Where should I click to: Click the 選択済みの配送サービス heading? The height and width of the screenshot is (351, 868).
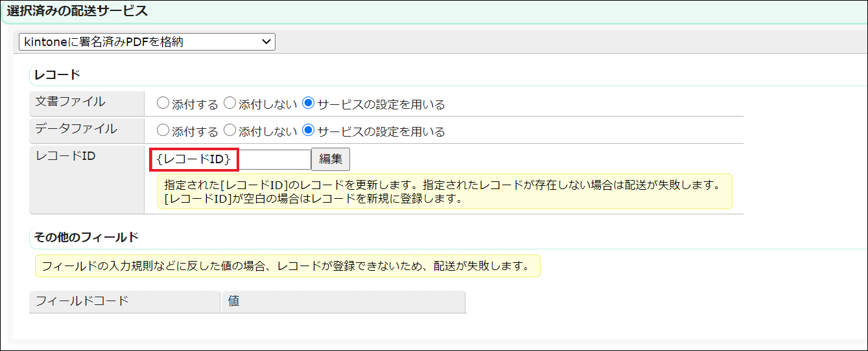[x=77, y=11]
